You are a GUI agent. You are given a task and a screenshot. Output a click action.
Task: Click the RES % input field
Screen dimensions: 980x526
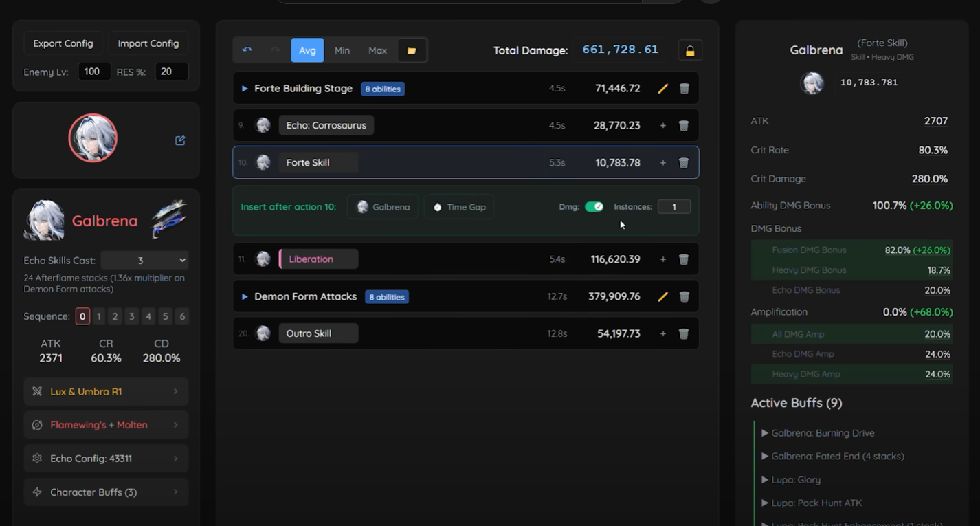[172, 72]
